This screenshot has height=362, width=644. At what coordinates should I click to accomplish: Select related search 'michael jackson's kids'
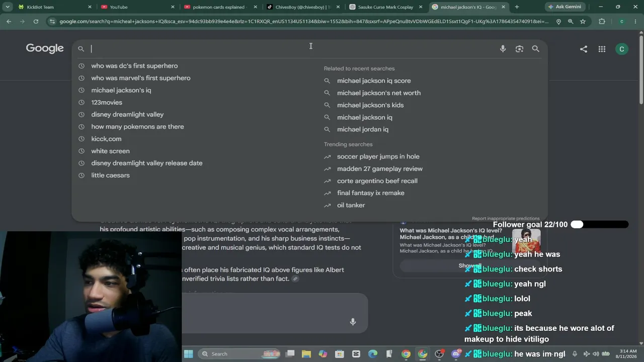pos(370,105)
